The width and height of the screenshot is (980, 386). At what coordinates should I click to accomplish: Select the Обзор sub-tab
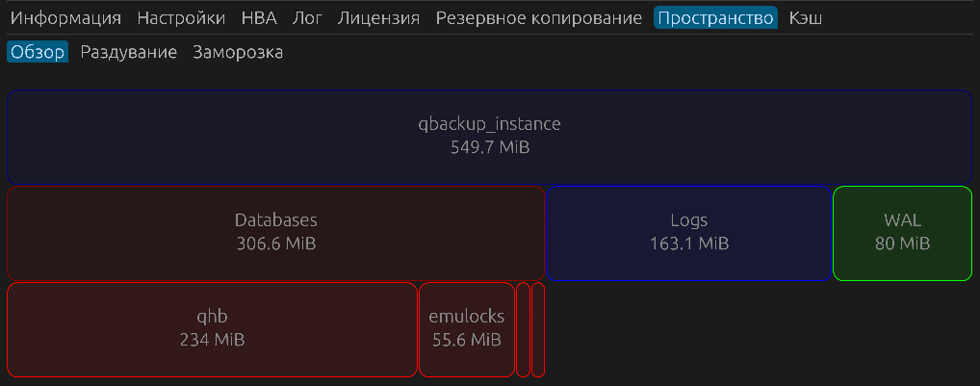click(38, 52)
